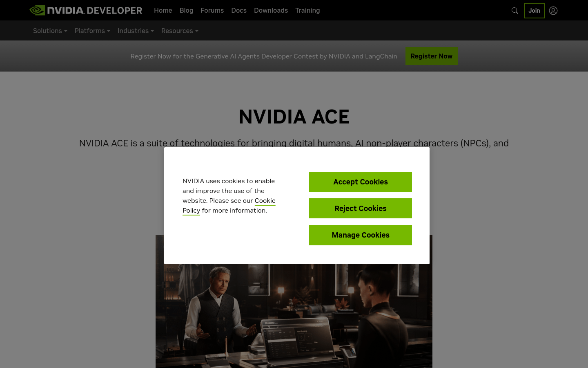Click the Generative AI Agents contest banner text
Viewport: 588px width, 368px height.
point(264,56)
